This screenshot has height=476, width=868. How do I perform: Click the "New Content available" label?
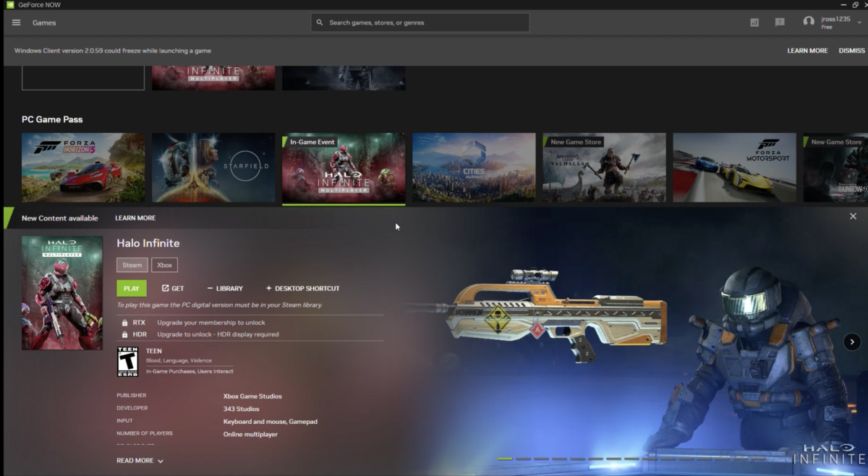[x=60, y=218]
